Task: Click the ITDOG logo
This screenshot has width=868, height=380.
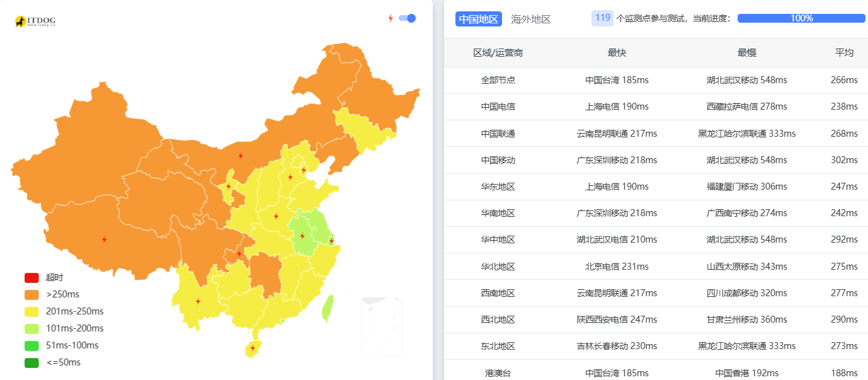Action: 35,21
